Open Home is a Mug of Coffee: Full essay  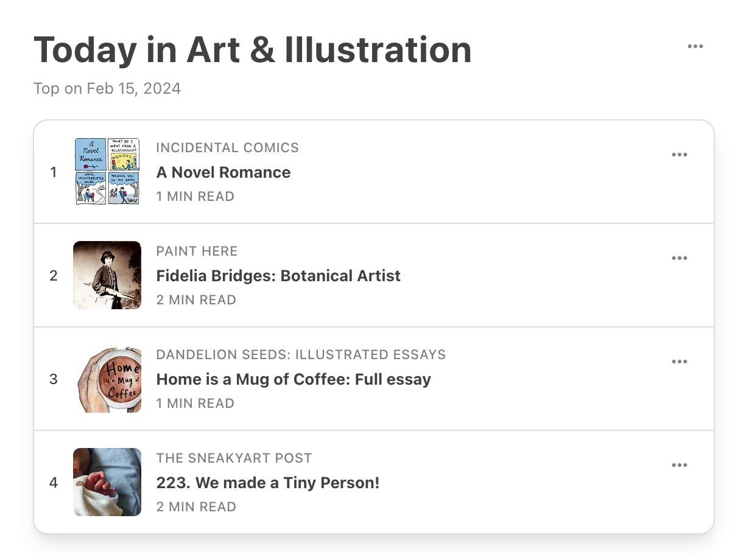(294, 379)
